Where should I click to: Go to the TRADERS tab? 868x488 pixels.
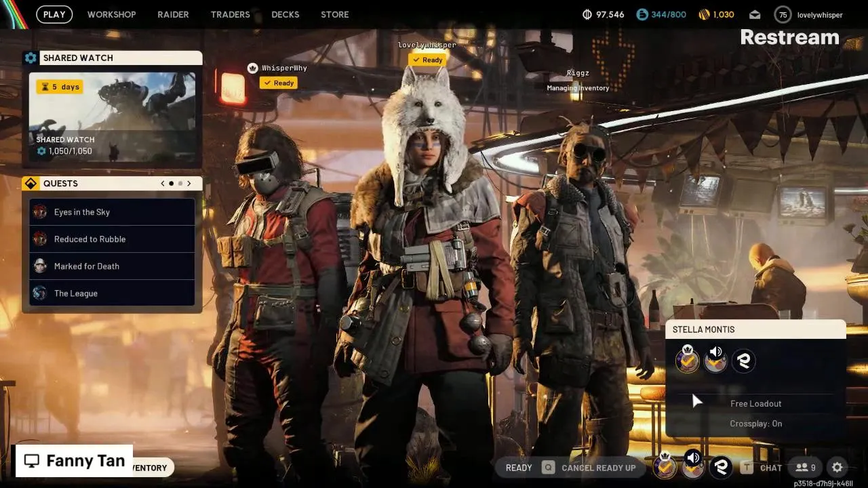[230, 14]
